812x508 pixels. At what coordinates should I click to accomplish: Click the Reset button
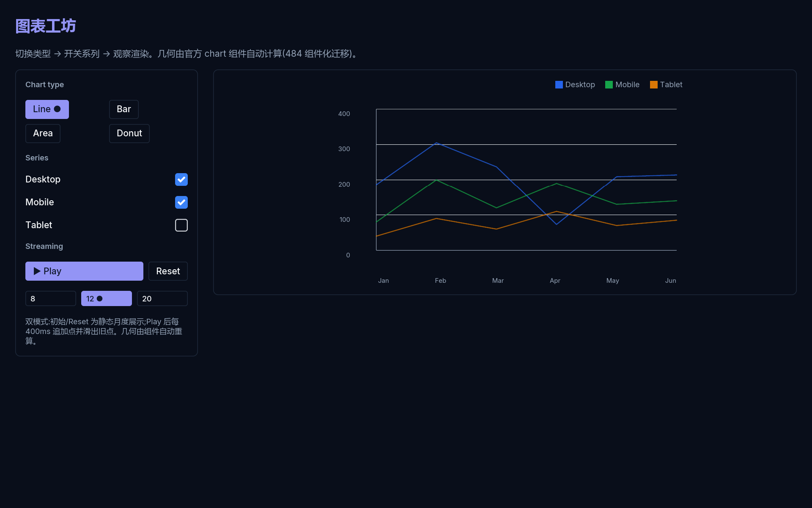click(x=168, y=271)
